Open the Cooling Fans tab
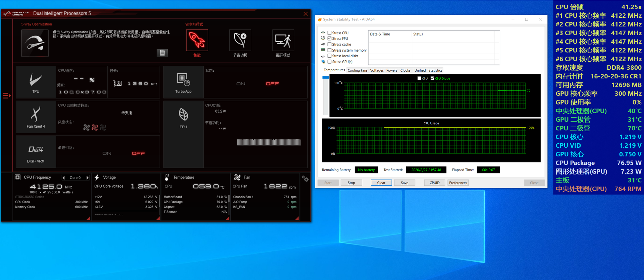 358,70
